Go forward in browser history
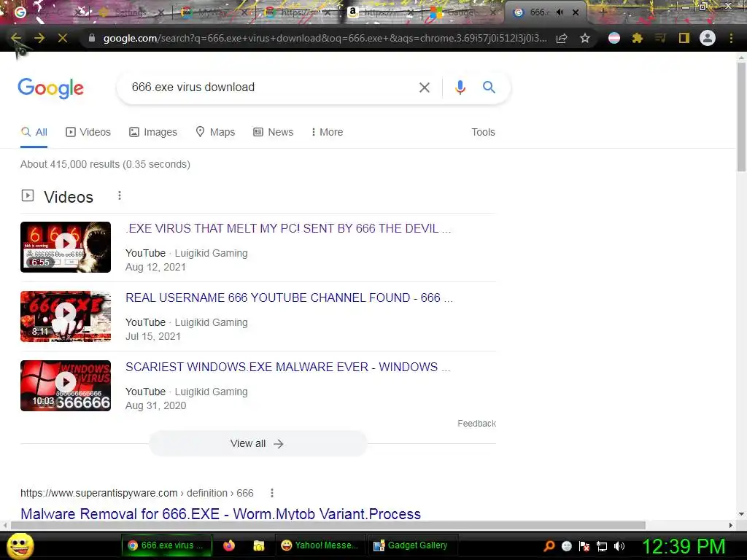 [39, 38]
